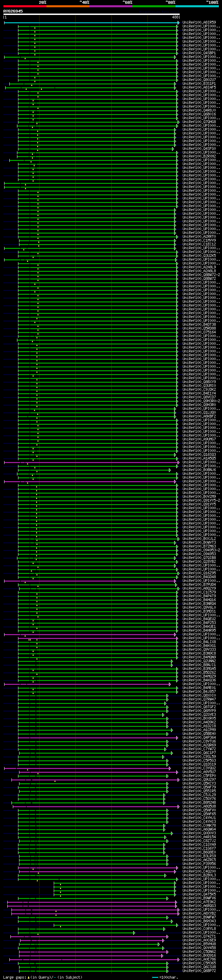
Task: Click the green ~80% identity legend segment
Action: 154,6
